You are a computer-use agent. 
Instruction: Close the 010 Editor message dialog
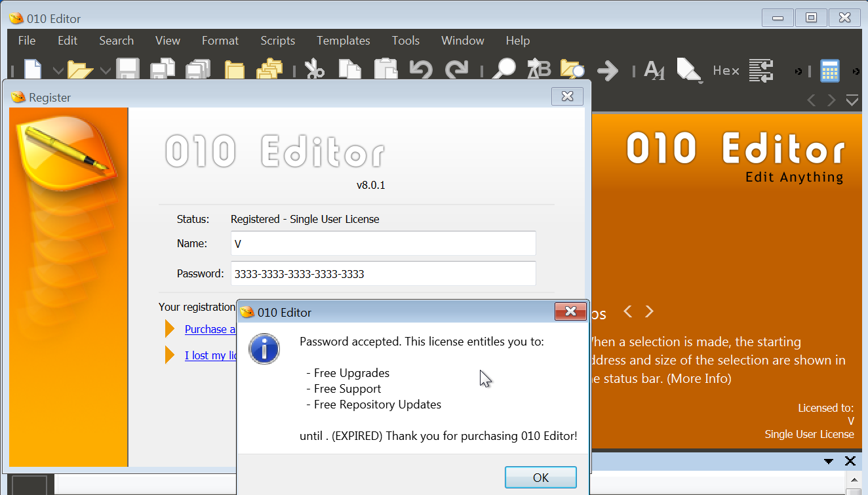click(x=570, y=311)
